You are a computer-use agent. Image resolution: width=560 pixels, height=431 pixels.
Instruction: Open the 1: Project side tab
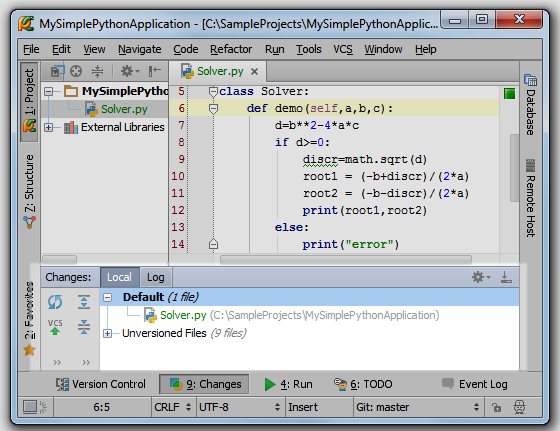tap(29, 101)
